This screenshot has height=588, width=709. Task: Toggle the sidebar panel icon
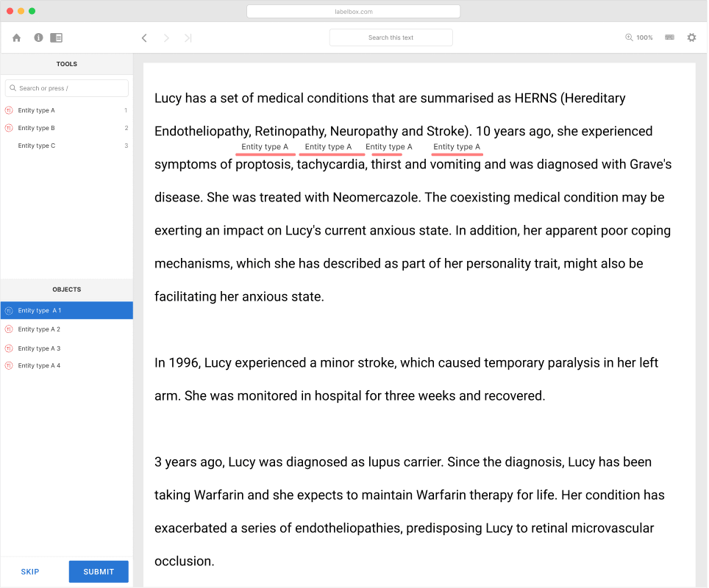(x=57, y=37)
